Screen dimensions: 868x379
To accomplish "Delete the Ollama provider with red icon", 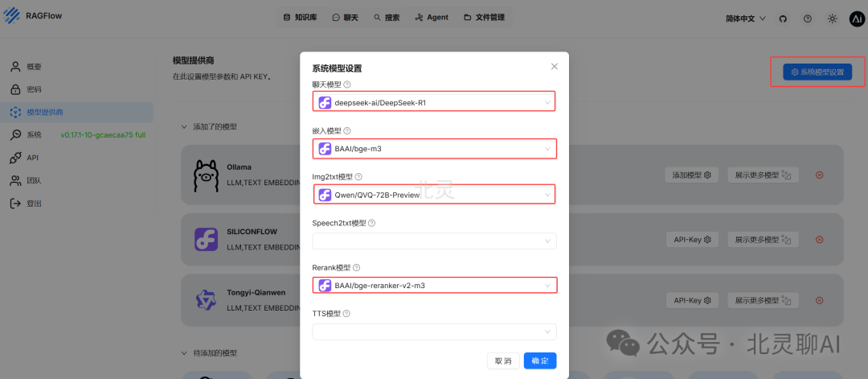I will click(x=820, y=175).
